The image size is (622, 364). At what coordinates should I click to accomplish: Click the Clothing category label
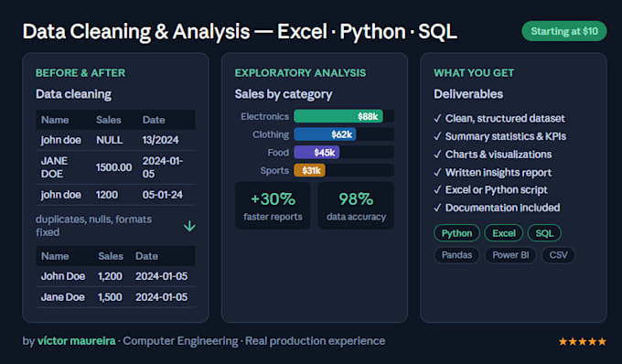[271, 134]
